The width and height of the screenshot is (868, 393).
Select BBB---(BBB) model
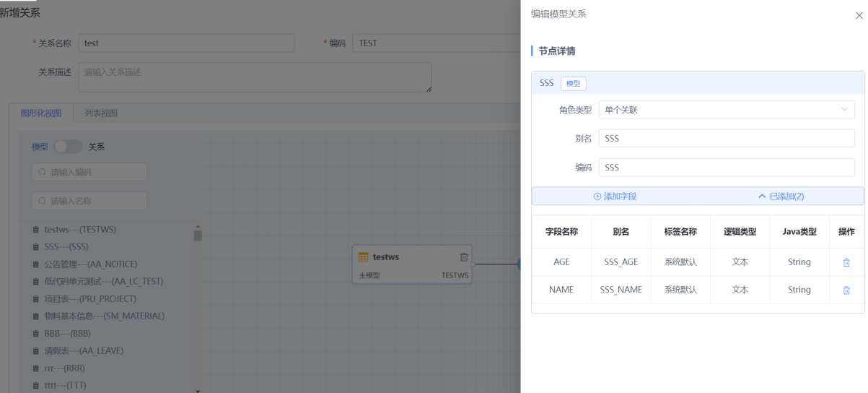(67, 334)
